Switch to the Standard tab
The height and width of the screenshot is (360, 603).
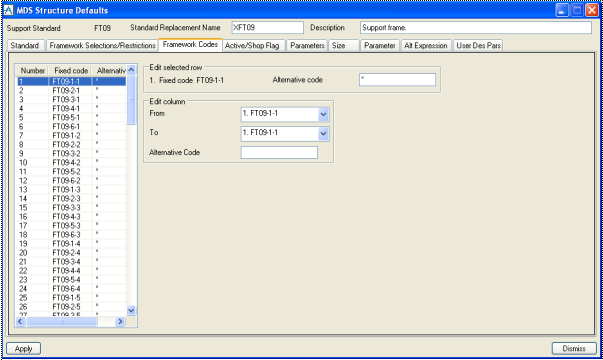26,45
